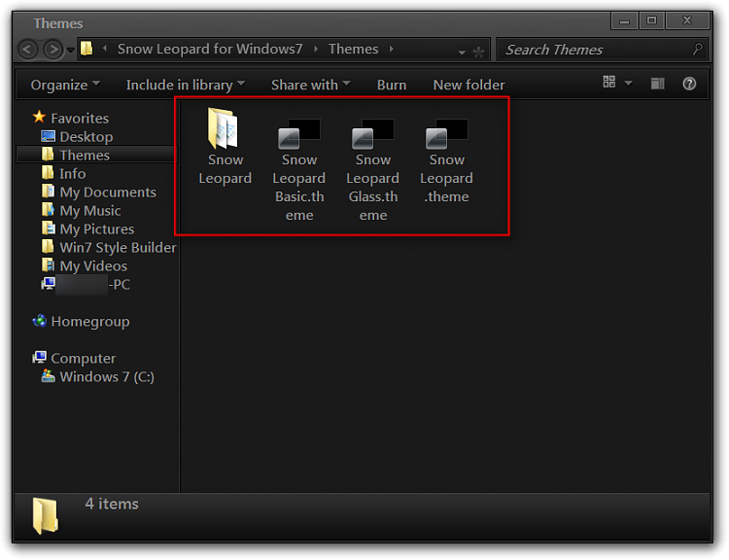Select Homegroup in navigation pane
The image size is (729, 560).
(81, 322)
